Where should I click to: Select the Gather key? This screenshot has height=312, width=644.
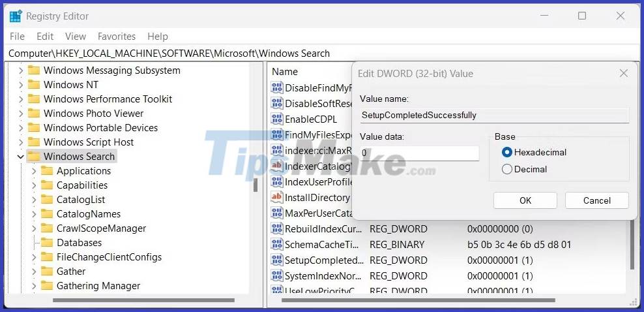[x=71, y=272]
